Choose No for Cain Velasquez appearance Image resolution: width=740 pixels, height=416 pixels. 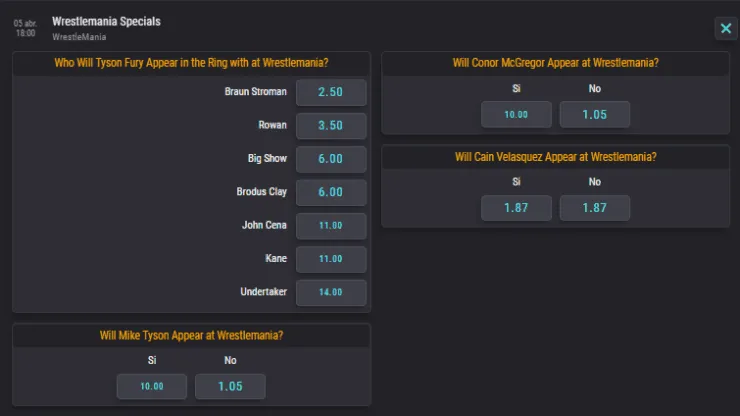pyautogui.click(x=594, y=208)
